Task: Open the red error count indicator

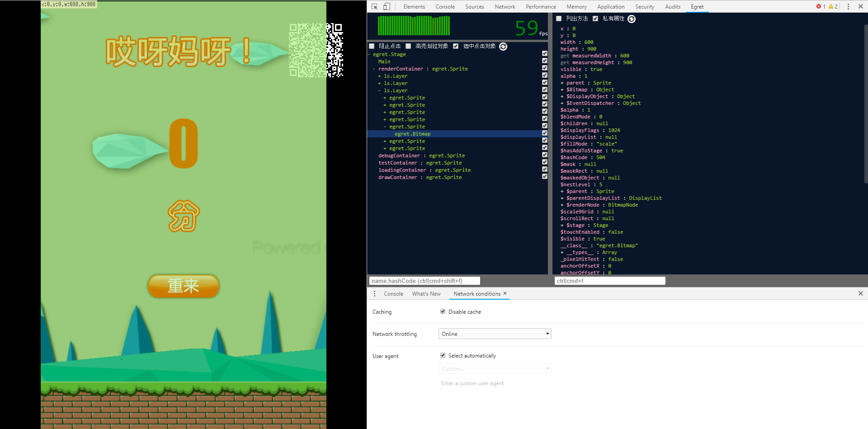Action: [821, 6]
